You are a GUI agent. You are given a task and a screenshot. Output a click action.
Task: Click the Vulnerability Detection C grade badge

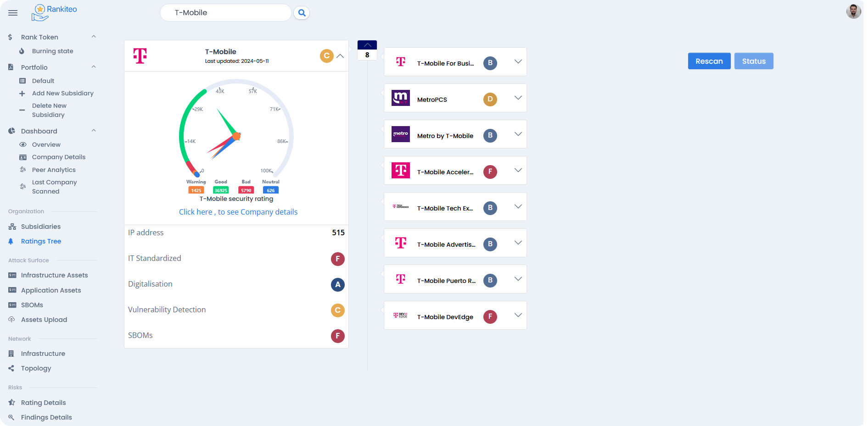pos(337,310)
